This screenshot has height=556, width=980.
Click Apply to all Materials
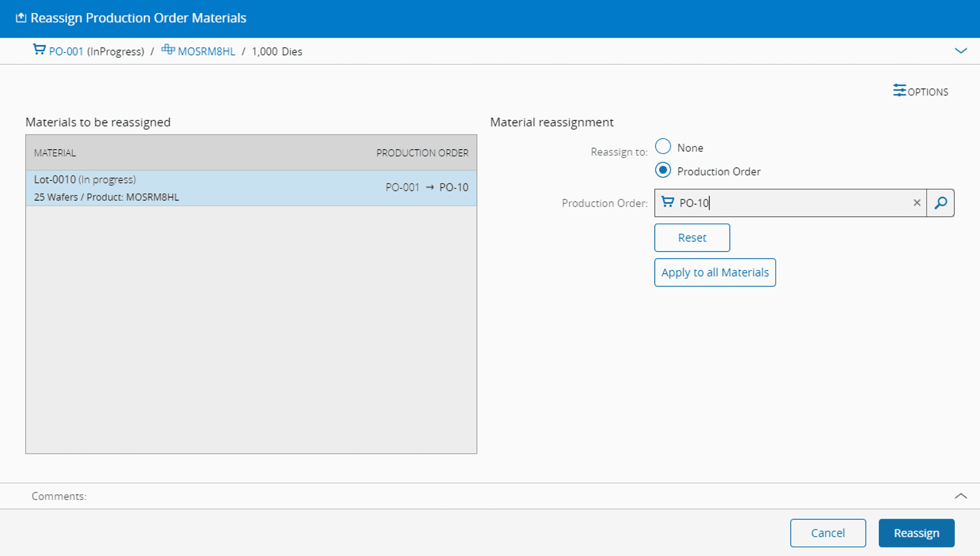[x=715, y=272]
